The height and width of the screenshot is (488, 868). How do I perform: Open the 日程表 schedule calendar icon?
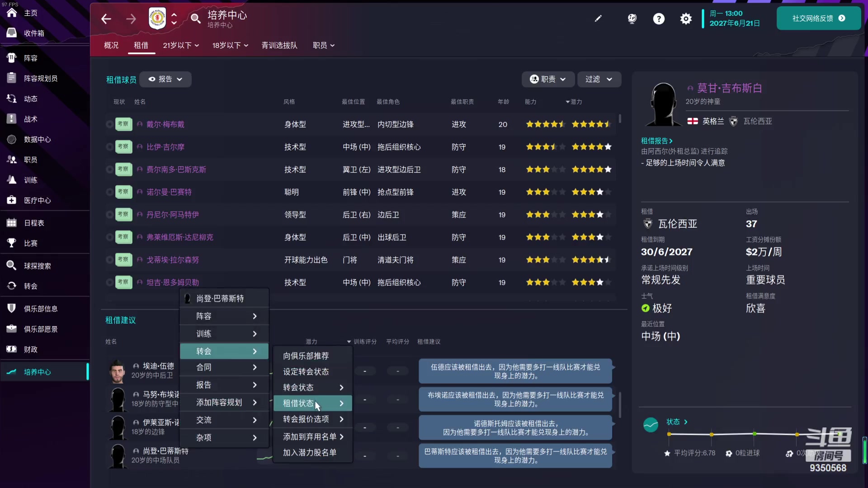[x=12, y=223]
